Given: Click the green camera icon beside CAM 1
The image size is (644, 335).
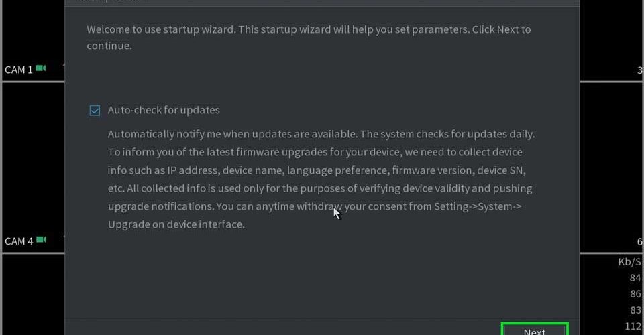Looking at the screenshot, I should [x=41, y=68].
